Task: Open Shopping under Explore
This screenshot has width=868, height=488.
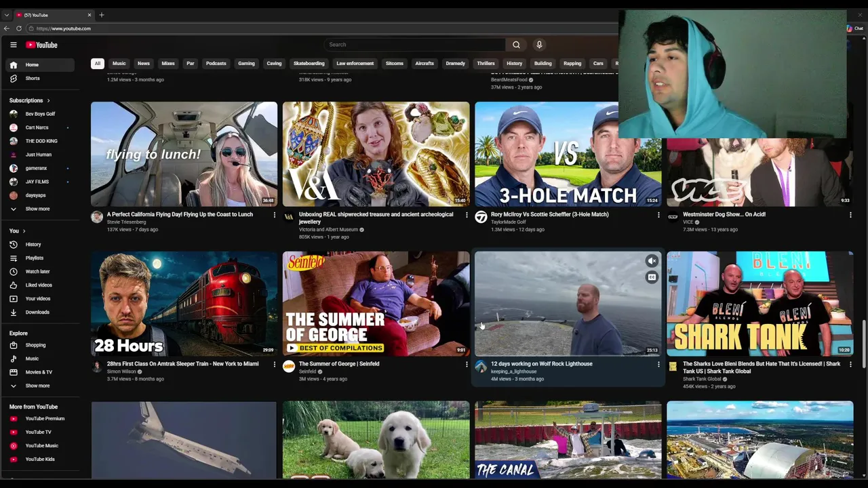Action: pyautogui.click(x=41, y=345)
